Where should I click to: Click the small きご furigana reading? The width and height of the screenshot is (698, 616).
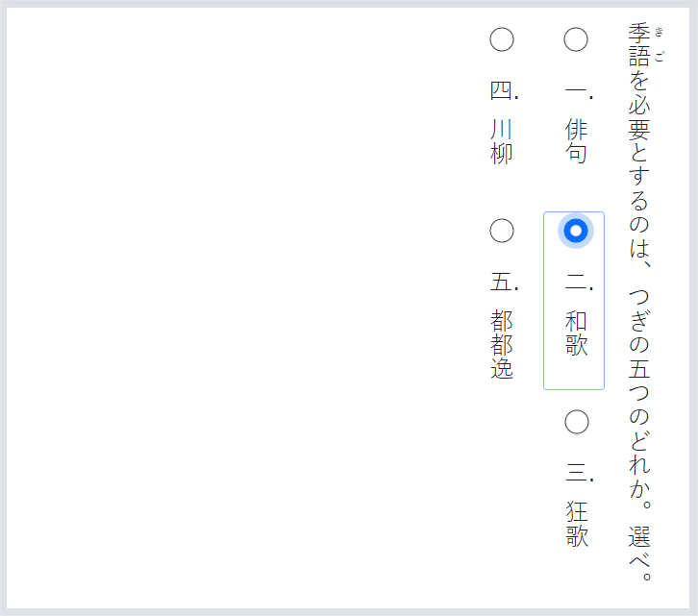point(660,44)
